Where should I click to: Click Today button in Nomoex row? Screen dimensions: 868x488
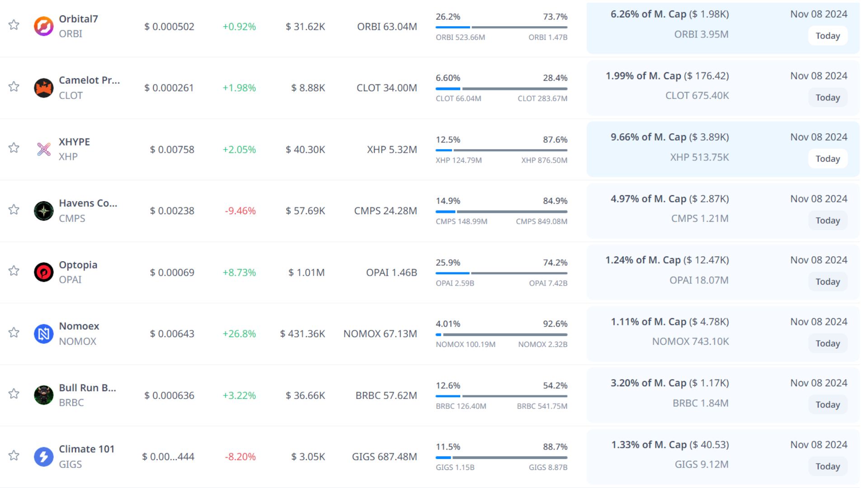[827, 343]
